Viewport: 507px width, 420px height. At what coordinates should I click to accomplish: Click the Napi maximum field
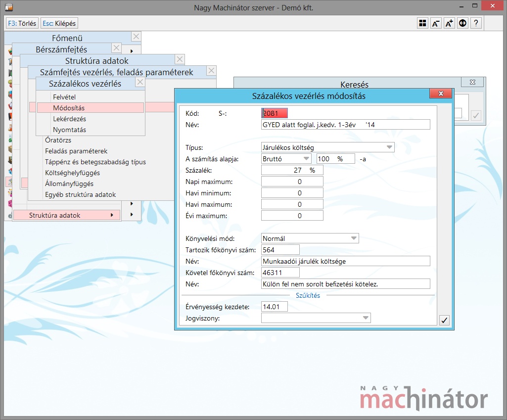292,182
